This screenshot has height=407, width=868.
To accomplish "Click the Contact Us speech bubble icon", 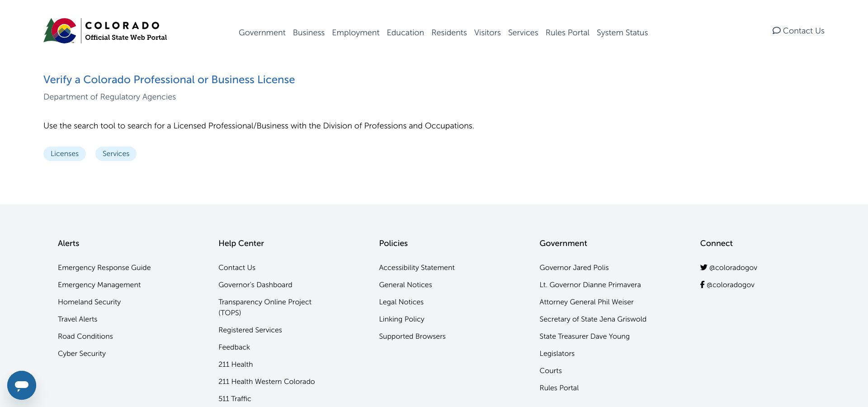I will [x=776, y=31].
